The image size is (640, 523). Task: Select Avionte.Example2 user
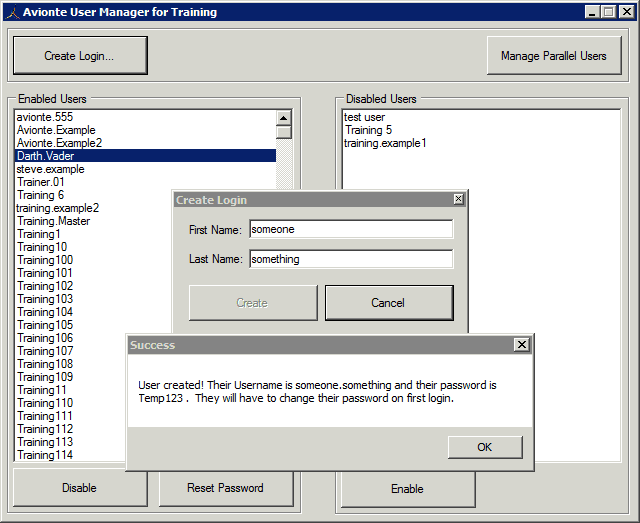click(x=145, y=143)
